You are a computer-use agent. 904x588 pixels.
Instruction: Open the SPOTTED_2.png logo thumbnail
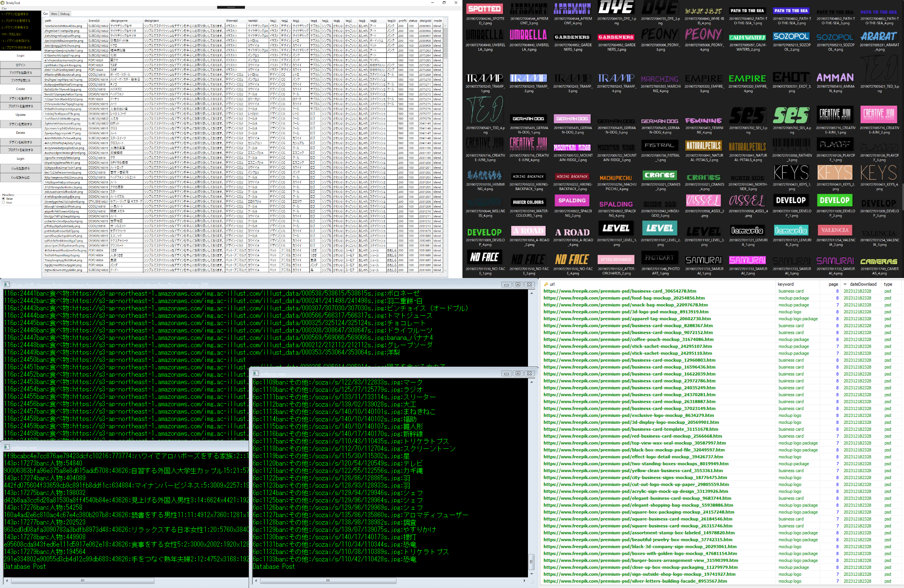[485, 9]
